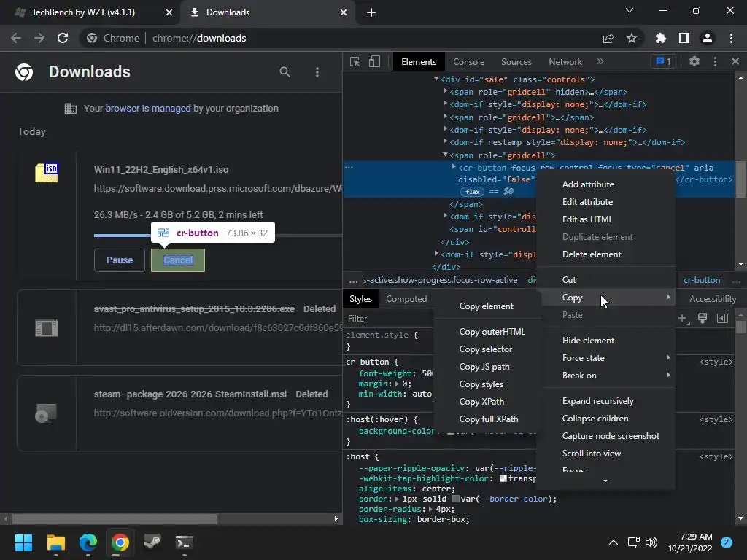Open Downloads page more actions menu
Screen dimensions: 747x560
(317, 72)
